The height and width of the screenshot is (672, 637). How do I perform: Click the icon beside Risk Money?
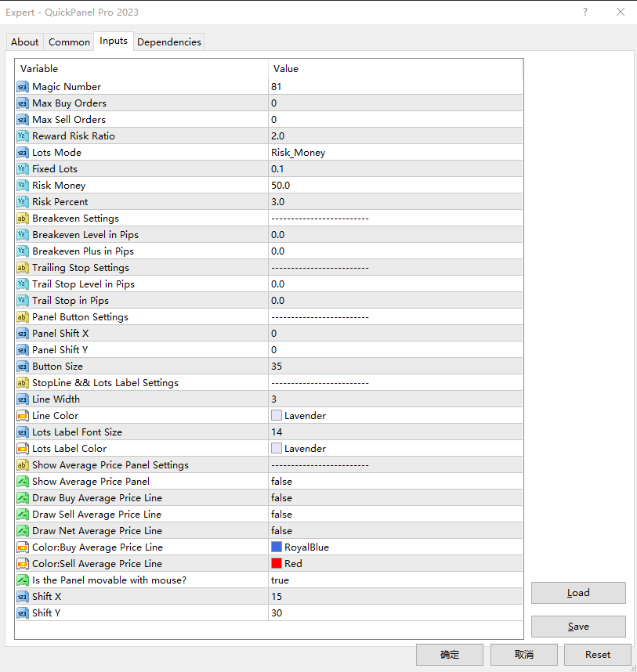coord(23,186)
